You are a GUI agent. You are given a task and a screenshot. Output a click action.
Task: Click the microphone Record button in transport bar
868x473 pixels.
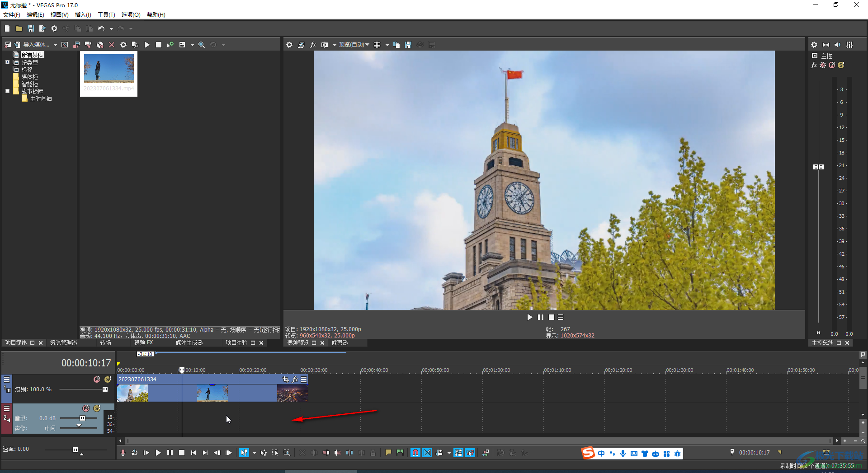click(123, 453)
